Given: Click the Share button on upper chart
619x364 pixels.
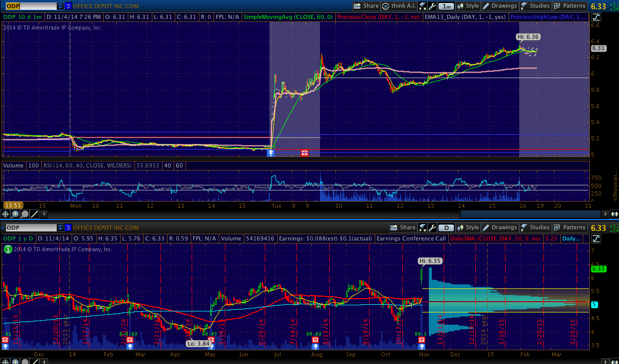Looking at the screenshot, I should tap(366, 6).
